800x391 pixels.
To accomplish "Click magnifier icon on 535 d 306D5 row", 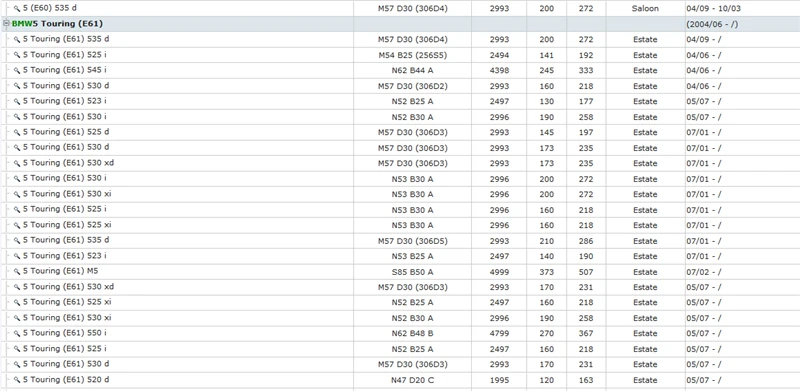I will tap(17, 240).
